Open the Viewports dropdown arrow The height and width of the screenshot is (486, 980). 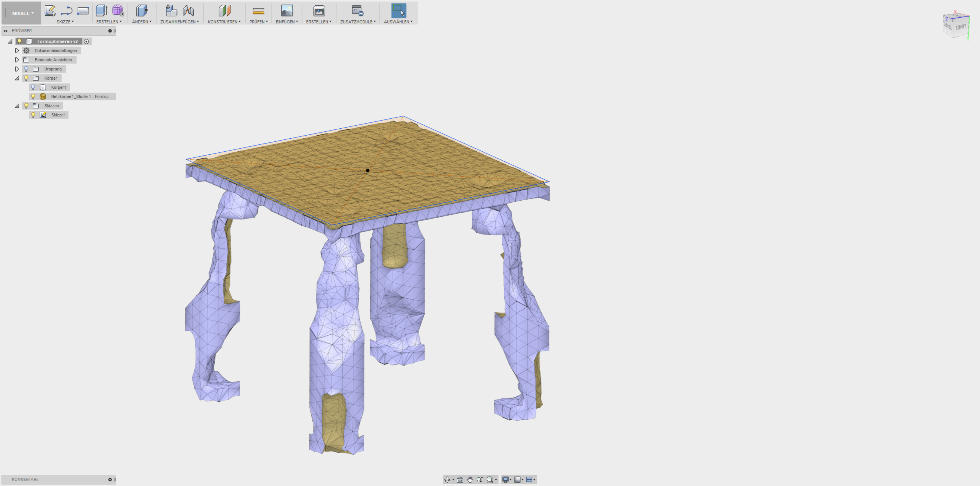coord(534,480)
